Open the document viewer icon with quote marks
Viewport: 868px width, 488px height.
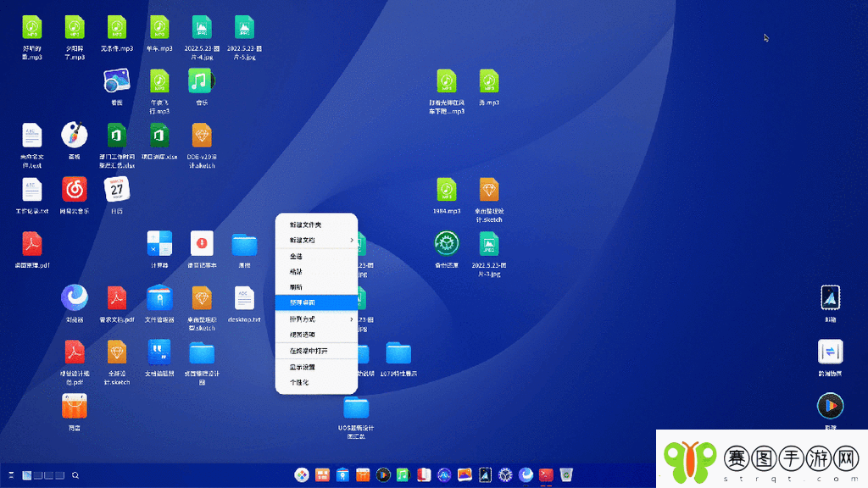click(x=159, y=352)
